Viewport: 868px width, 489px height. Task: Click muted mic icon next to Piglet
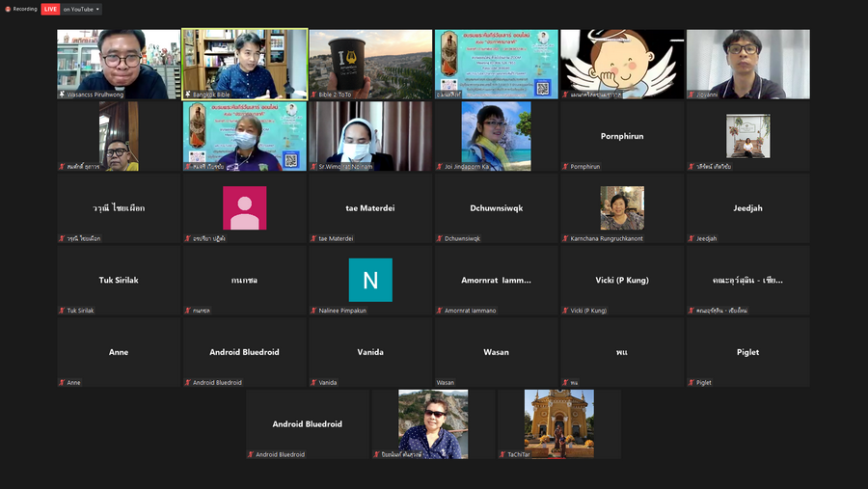[691, 383]
